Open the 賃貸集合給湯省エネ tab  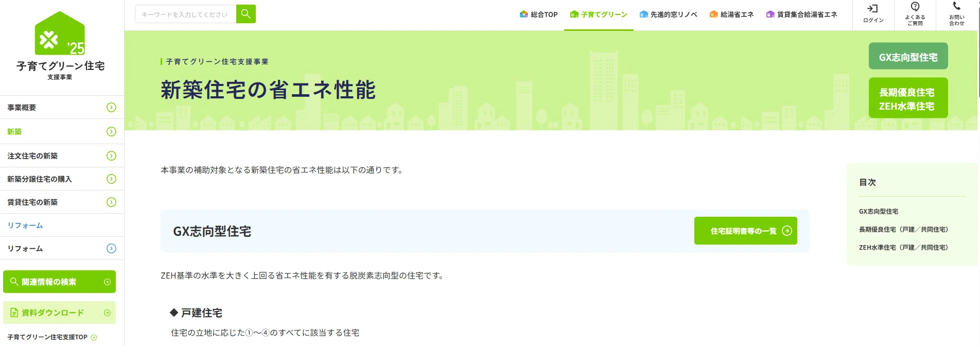pos(801,14)
